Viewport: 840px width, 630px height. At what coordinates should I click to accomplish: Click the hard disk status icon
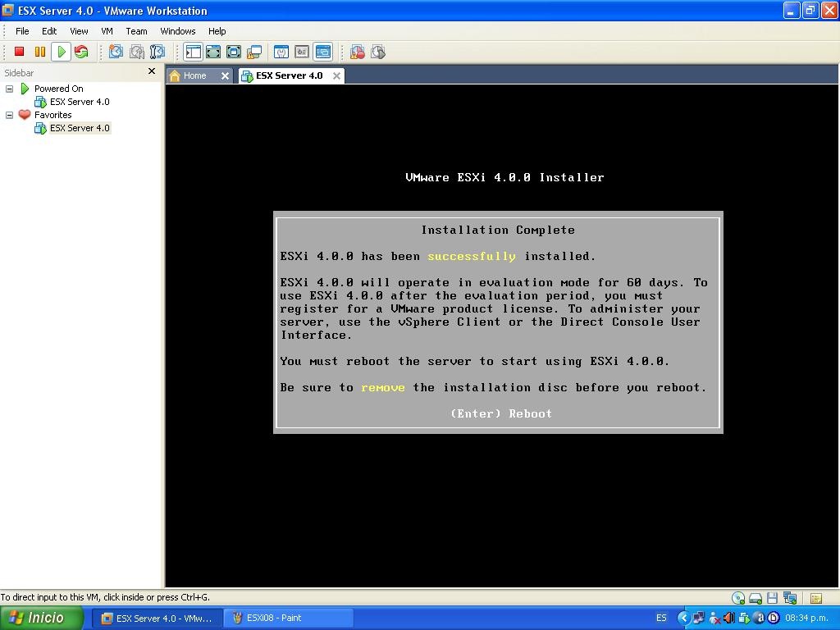click(x=756, y=598)
